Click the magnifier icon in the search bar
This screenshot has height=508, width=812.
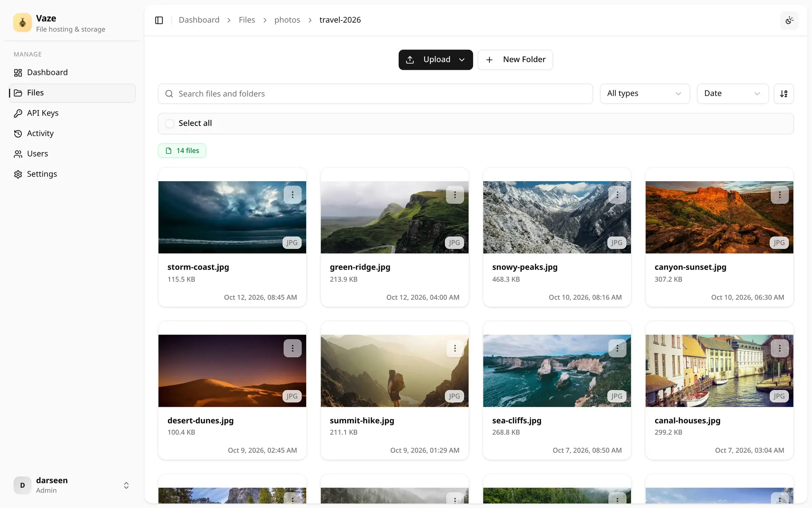point(169,94)
